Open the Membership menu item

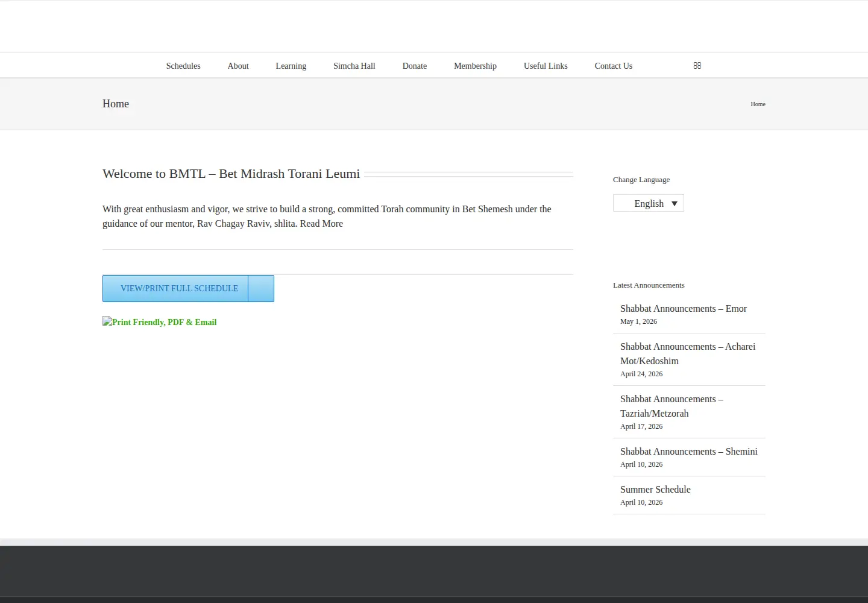coord(475,66)
